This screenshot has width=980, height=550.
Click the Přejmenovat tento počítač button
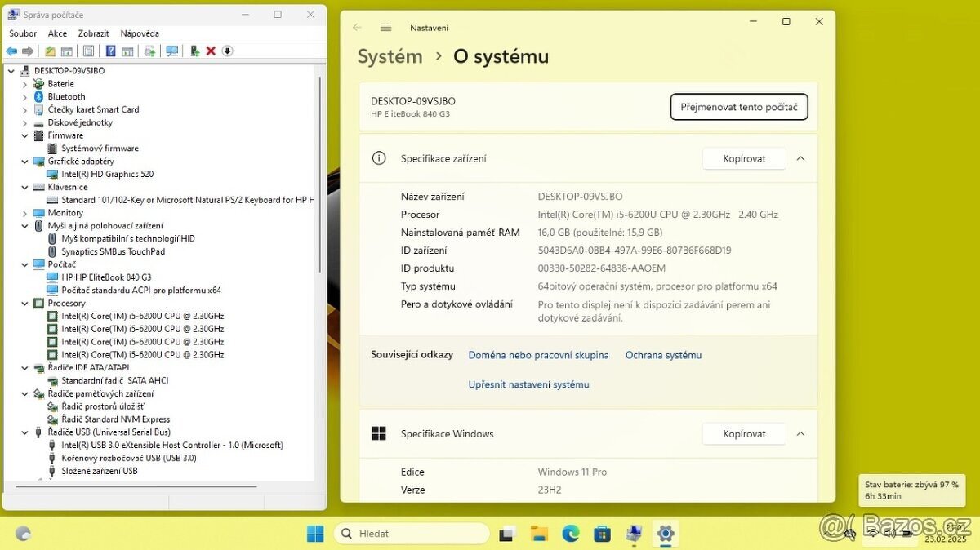click(x=738, y=107)
